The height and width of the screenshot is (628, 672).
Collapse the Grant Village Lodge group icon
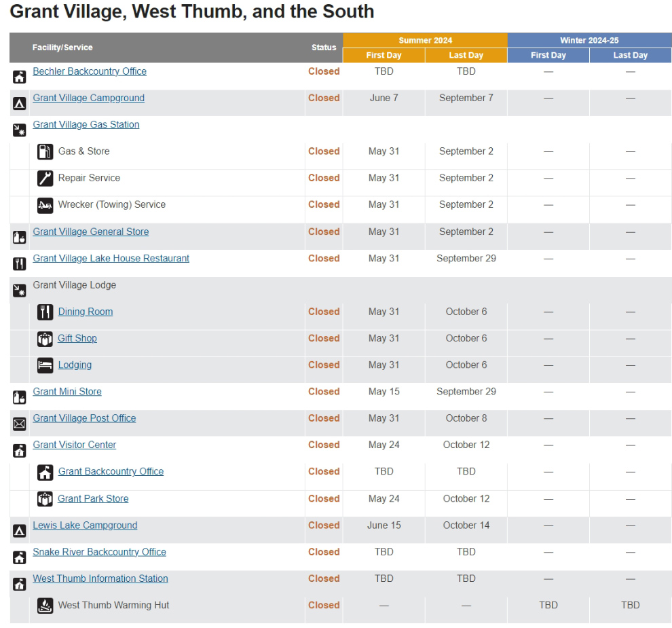19,291
